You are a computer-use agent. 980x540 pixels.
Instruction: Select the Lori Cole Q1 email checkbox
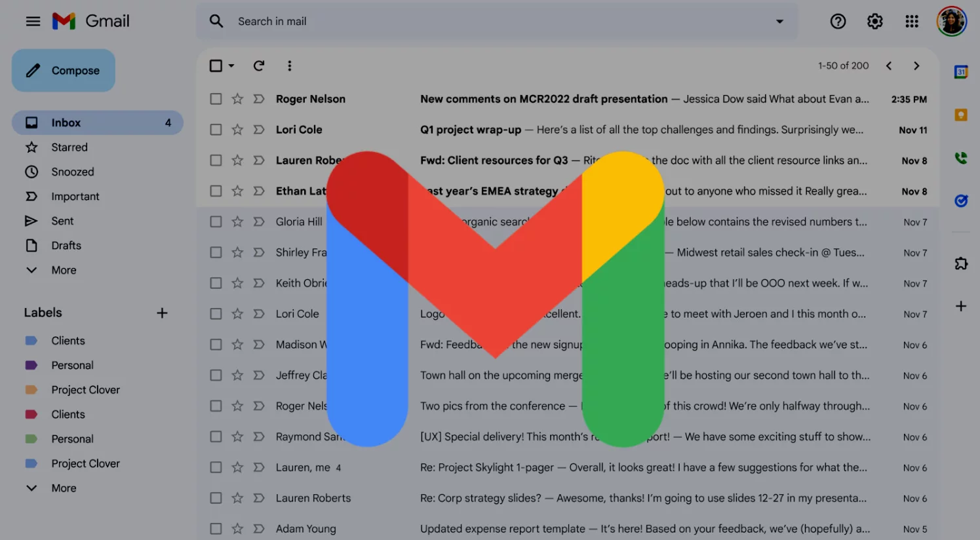tap(216, 130)
